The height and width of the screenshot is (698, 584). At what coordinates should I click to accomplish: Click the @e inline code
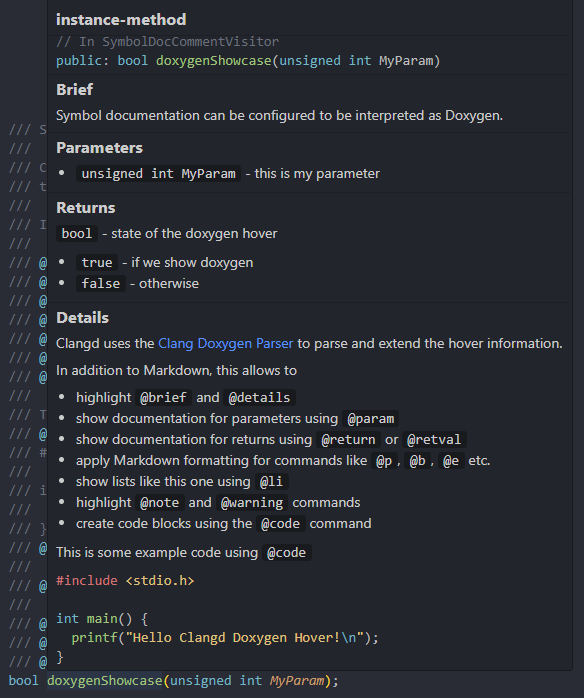pos(451,460)
